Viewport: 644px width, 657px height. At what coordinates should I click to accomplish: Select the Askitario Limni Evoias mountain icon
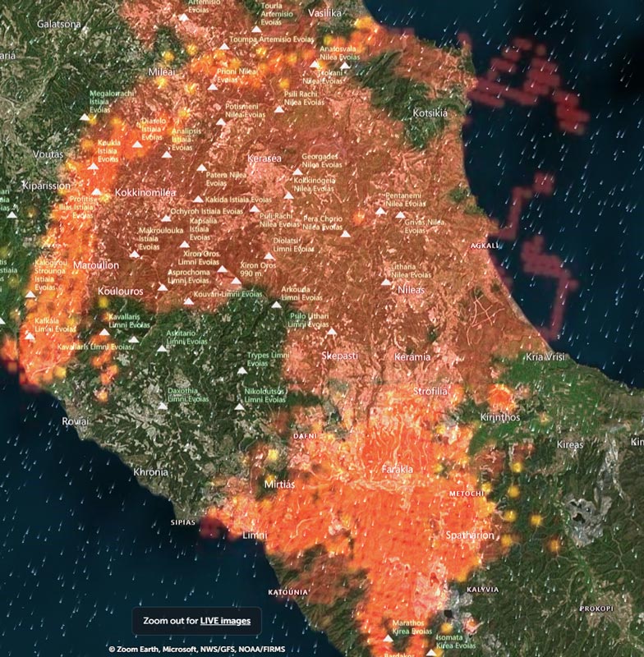(163, 348)
